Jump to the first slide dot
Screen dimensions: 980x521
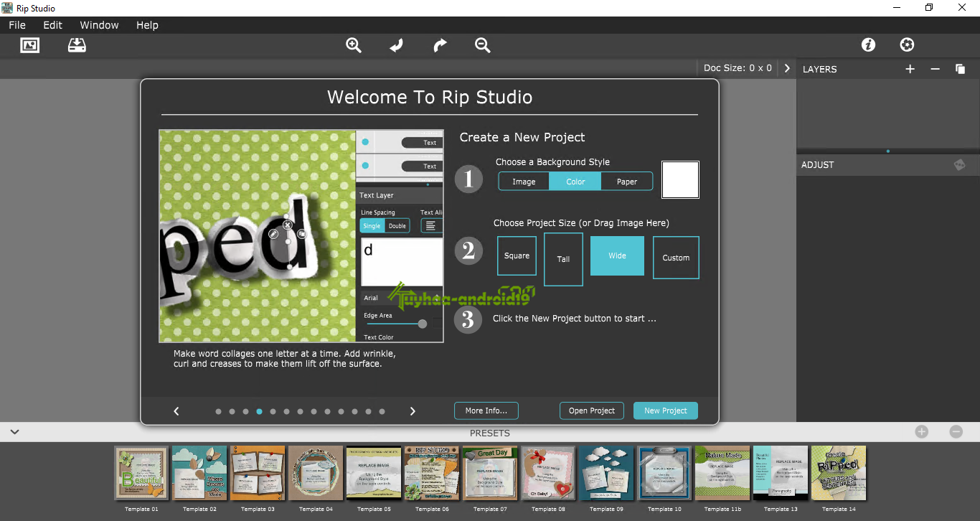218,412
